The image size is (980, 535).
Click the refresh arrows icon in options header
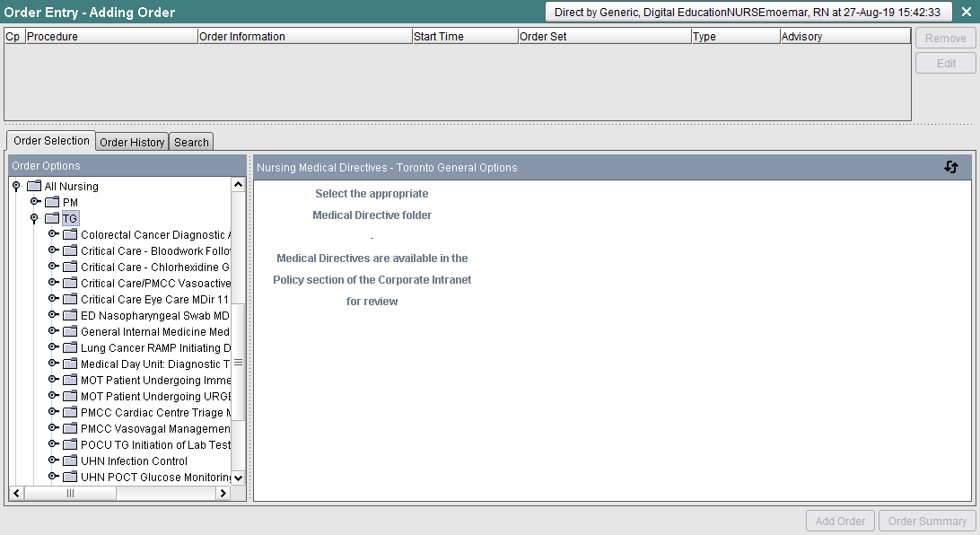[951, 167]
